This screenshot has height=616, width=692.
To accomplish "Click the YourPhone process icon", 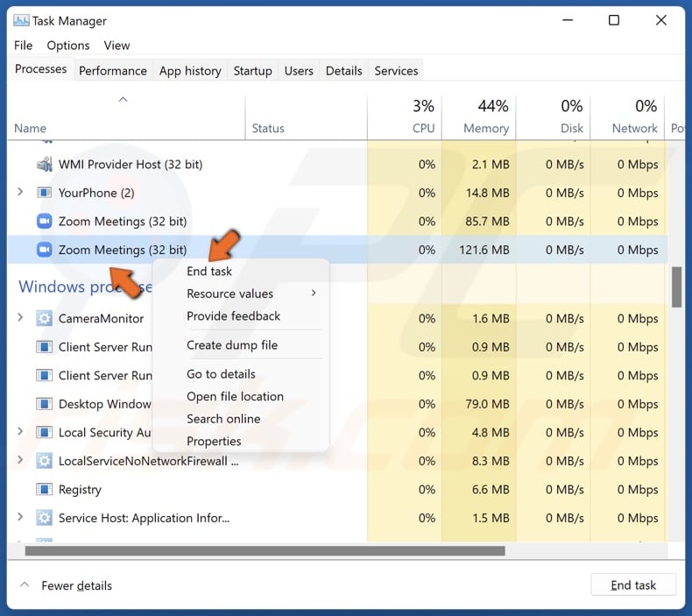I will coord(44,193).
